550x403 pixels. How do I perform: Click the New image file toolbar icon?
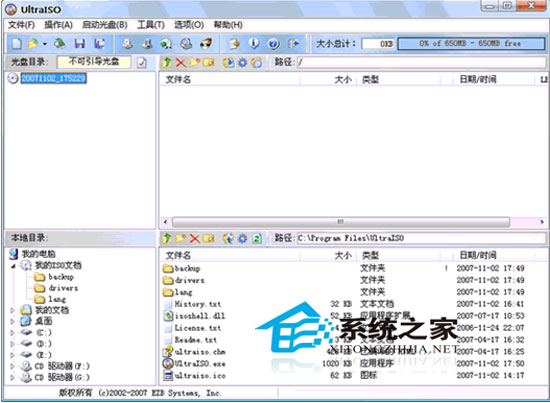coord(16,44)
